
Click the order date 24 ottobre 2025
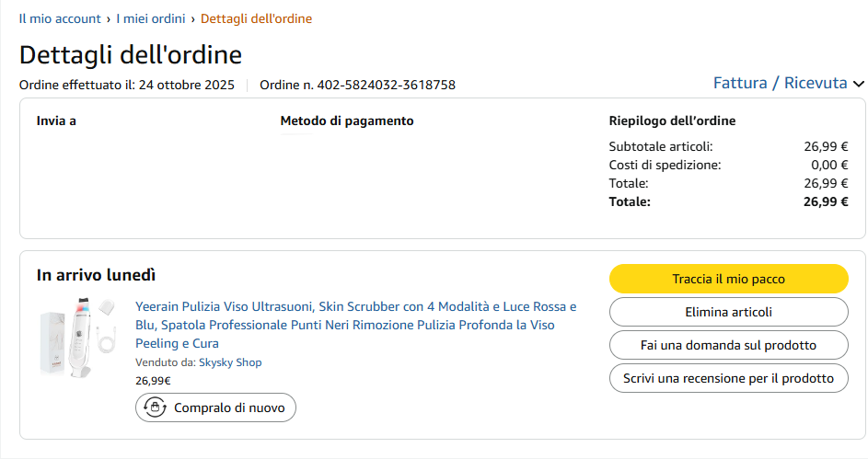187,86
